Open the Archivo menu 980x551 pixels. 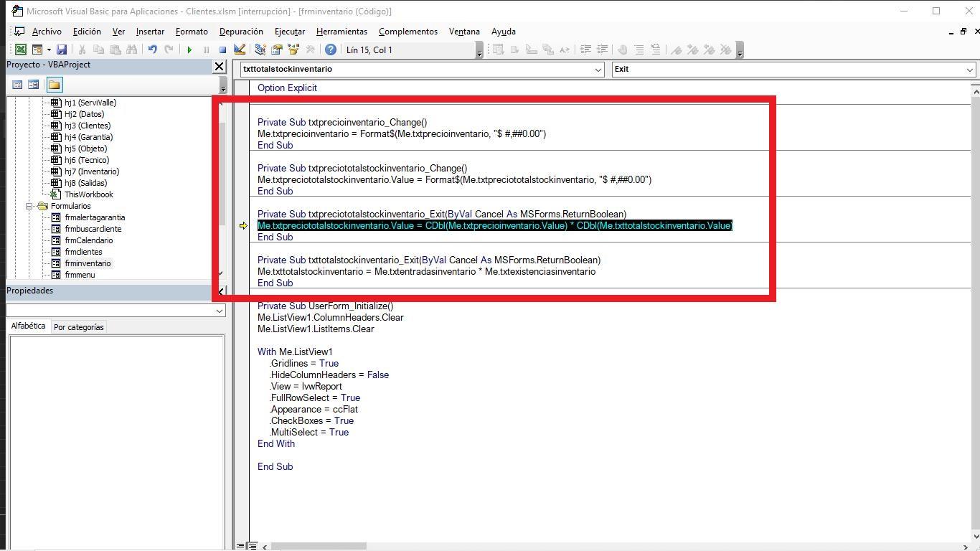pyautogui.click(x=47, y=32)
